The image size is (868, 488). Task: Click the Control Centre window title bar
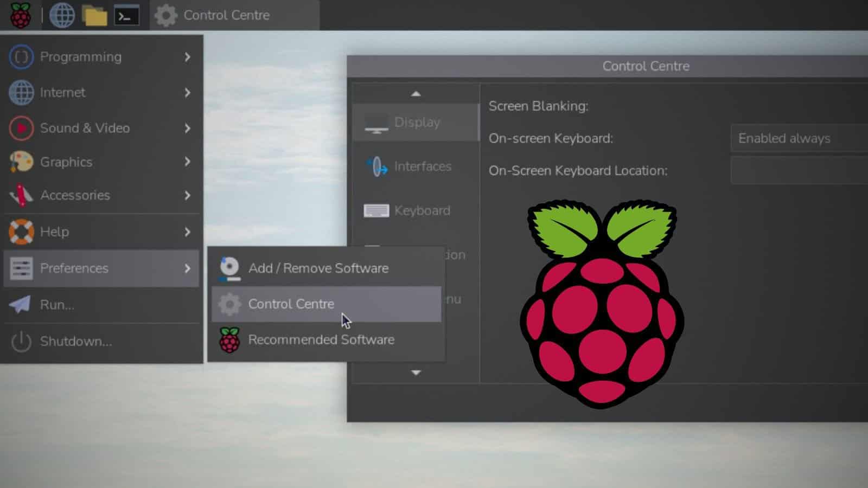pyautogui.click(x=608, y=66)
